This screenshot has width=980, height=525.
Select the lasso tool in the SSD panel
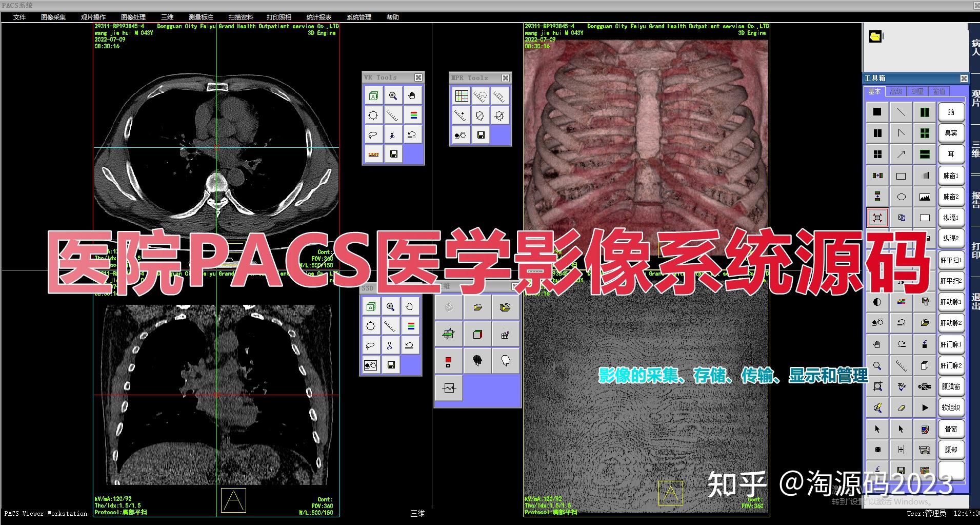point(370,345)
